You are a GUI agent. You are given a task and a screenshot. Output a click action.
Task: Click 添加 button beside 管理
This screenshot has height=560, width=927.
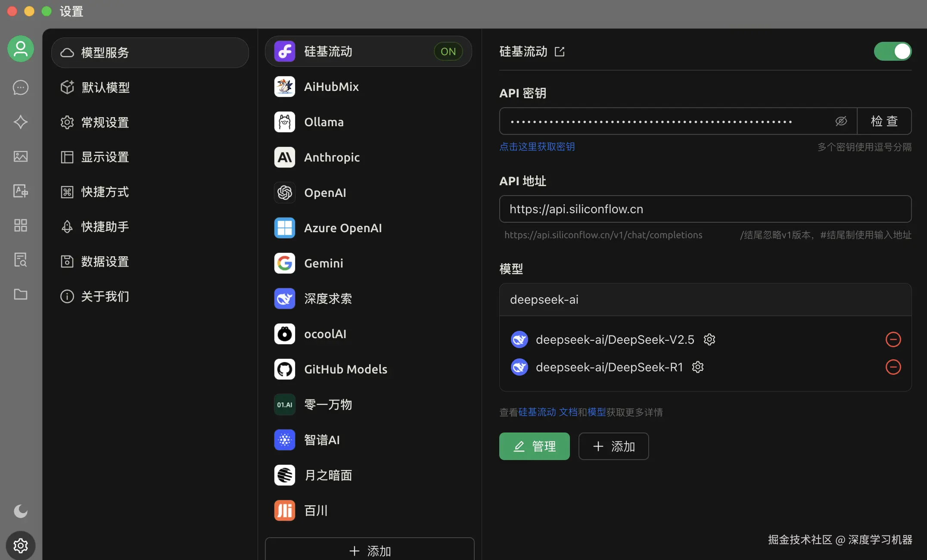click(x=614, y=446)
